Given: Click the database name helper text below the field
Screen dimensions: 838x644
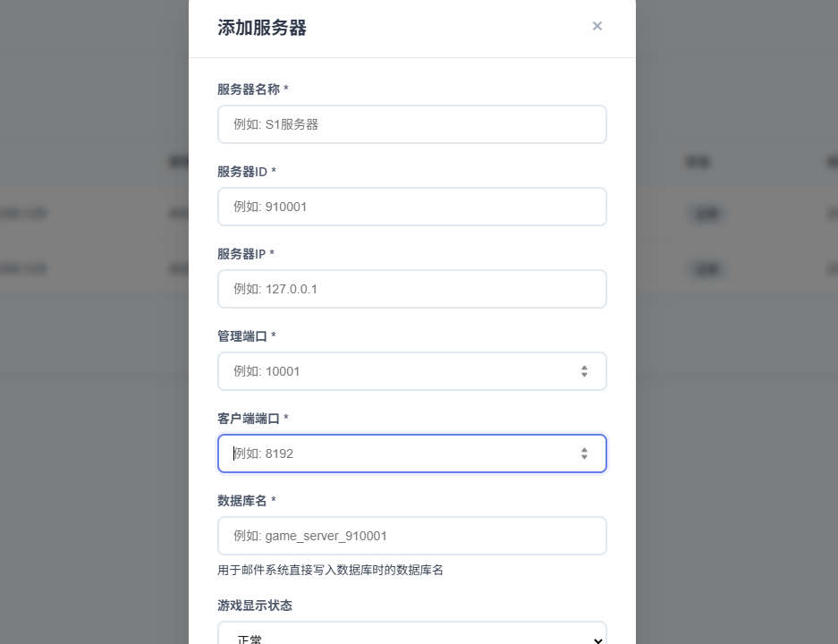Looking at the screenshot, I should click(x=329, y=570).
